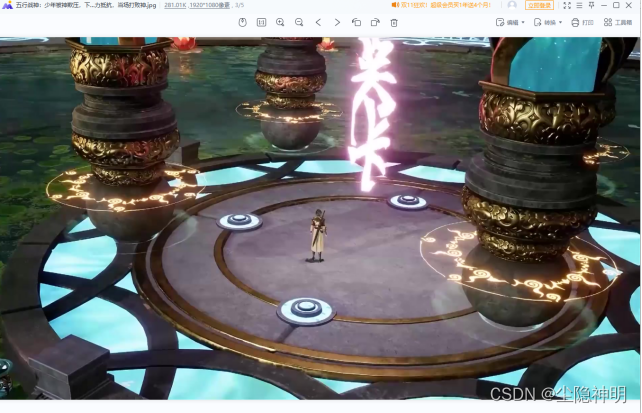The image size is (642, 413).
Task: Click the 立即登录 login button
Action: [x=539, y=5]
